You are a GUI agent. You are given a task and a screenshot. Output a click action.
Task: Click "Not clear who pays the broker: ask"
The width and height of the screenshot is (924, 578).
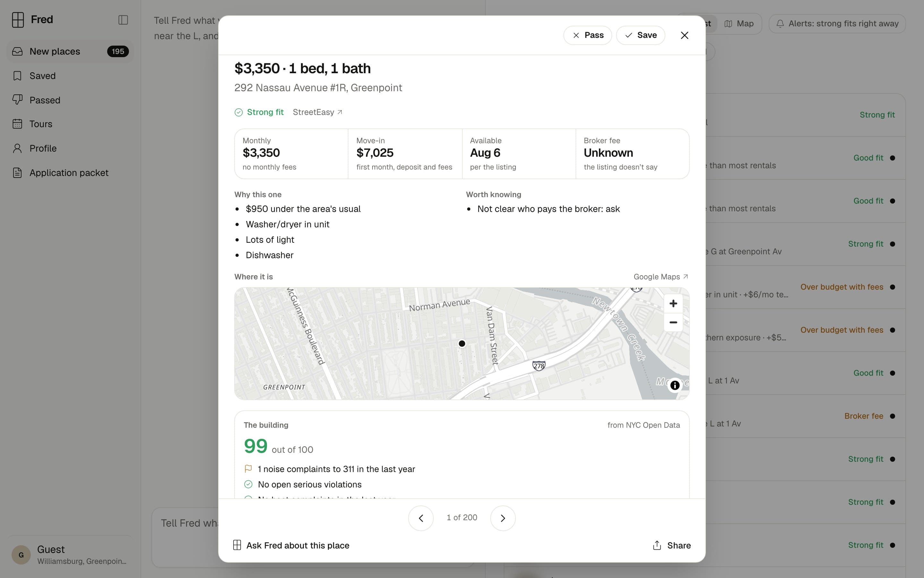548,209
